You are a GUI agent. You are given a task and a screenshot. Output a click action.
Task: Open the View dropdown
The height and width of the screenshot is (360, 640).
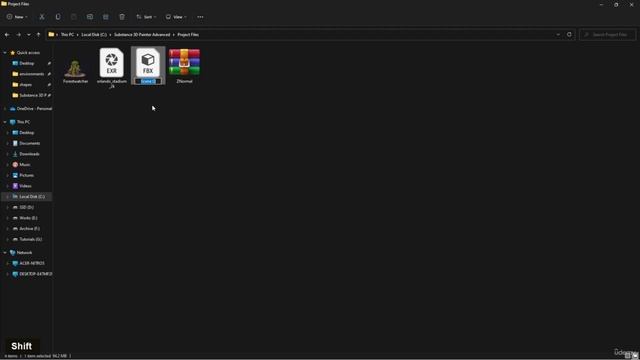coord(176,17)
